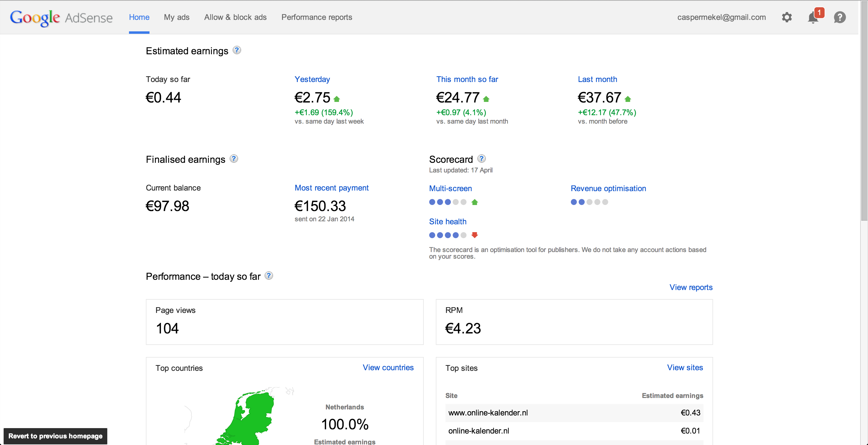Open the notifications bell icon

813,17
